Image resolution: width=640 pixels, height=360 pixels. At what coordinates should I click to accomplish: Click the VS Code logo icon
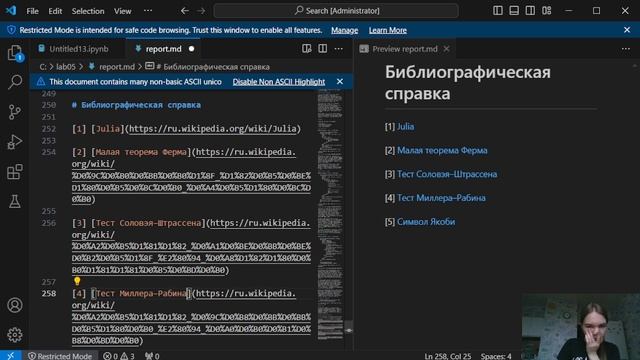[11, 10]
